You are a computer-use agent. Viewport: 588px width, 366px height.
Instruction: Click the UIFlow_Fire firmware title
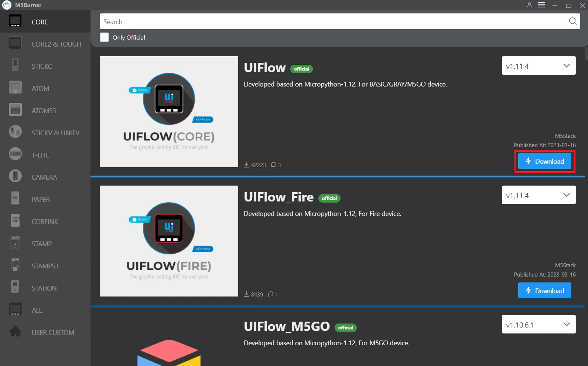279,197
